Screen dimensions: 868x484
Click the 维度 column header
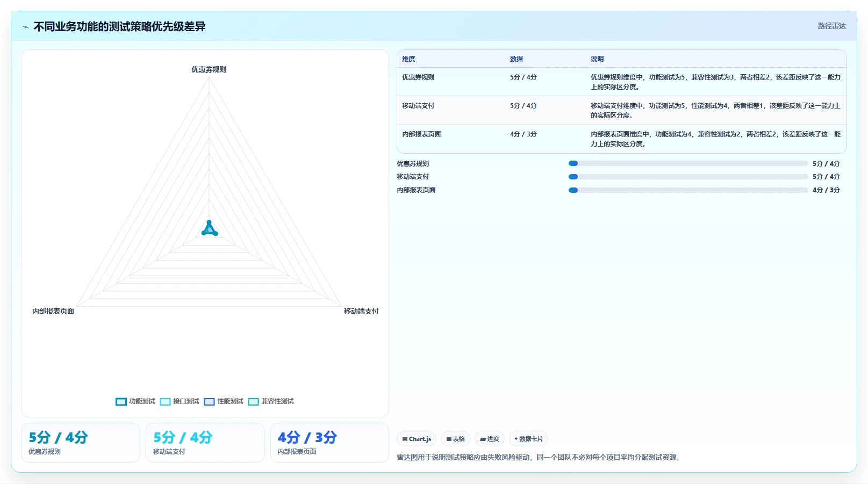[408, 59]
